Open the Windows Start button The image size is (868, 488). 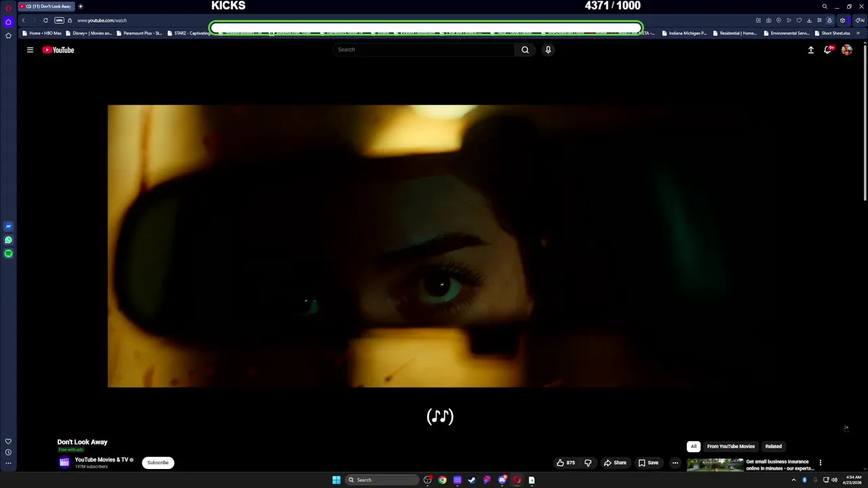tap(336, 480)
